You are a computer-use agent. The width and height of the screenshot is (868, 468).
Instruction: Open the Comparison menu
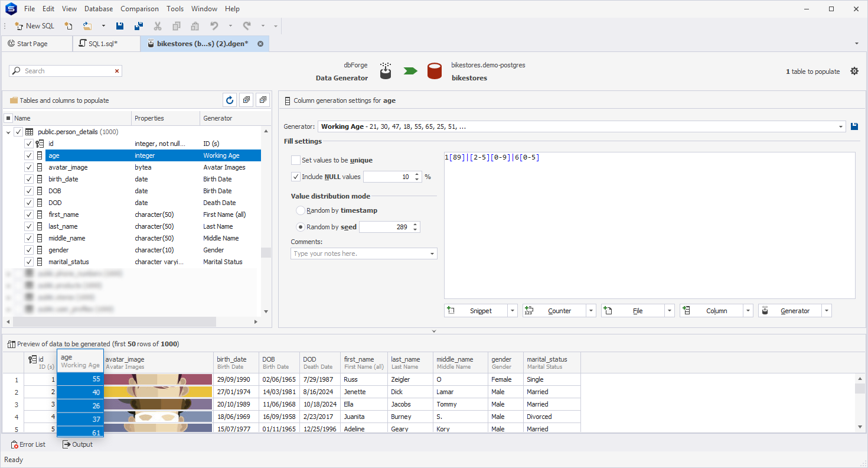tap(139, 9)
